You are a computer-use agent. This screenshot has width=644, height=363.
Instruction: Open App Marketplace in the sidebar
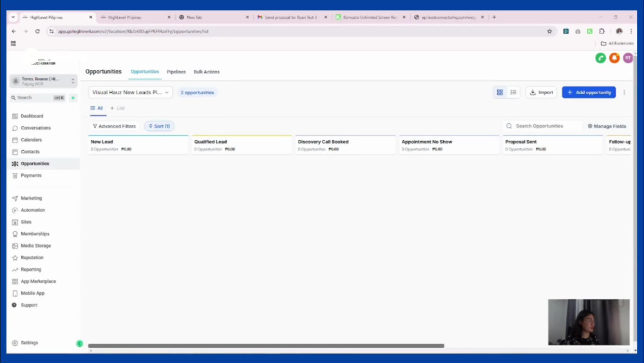(x=38, y=282)
